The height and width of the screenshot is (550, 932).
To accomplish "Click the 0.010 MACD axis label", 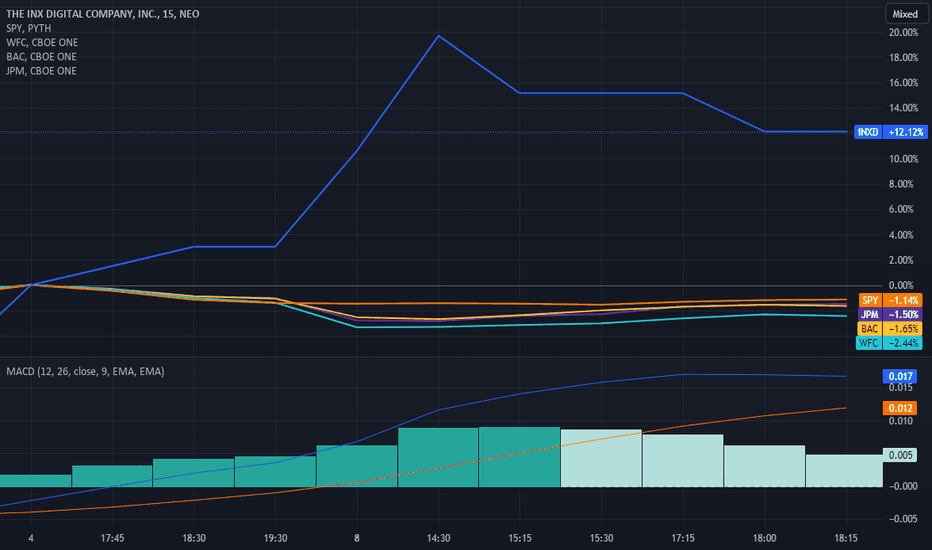I will (900, 421).
